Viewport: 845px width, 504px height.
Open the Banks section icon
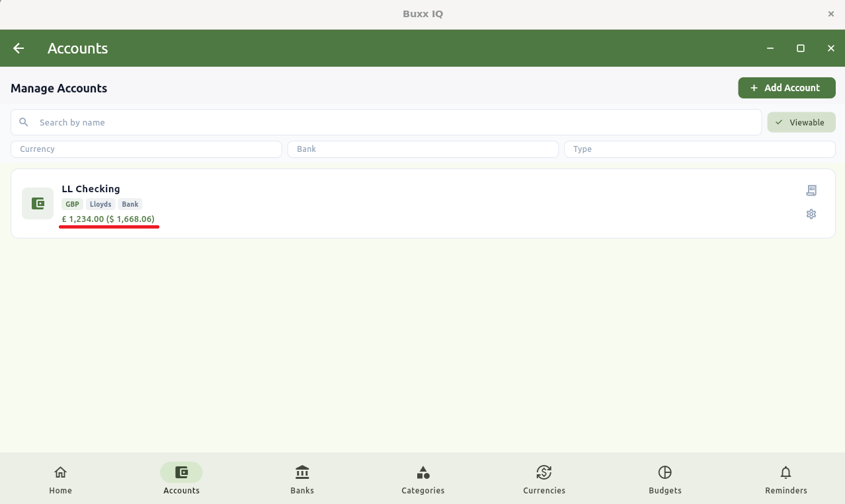(302, 472)
